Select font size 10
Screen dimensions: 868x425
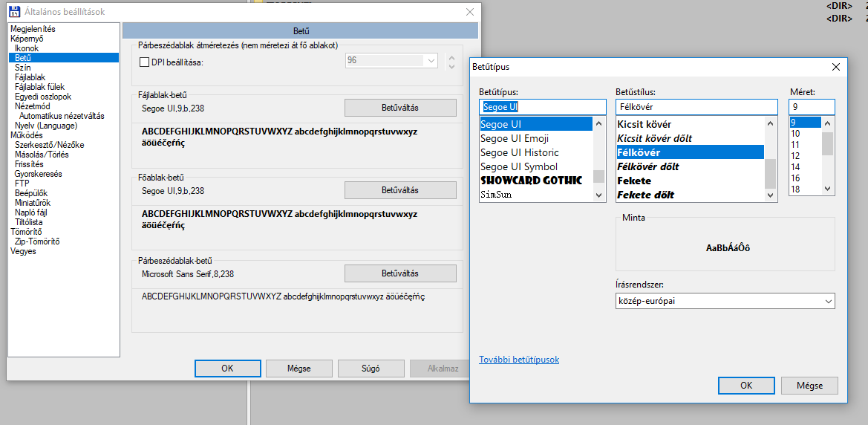coord(795,134)
